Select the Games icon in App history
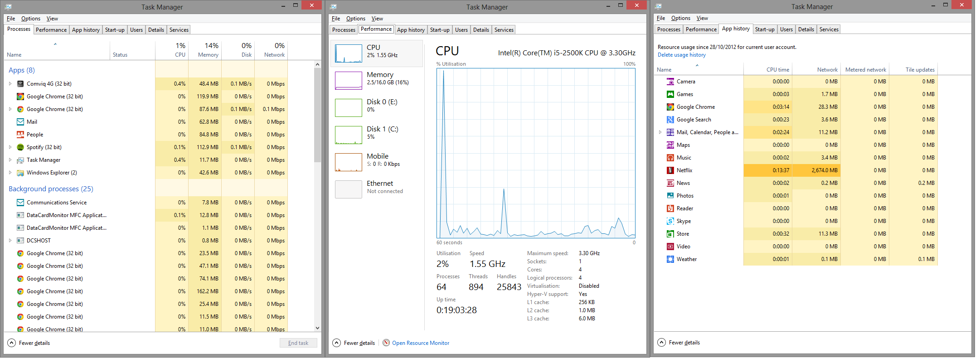Viewport: 980px width, 358px height. point(670,94)
